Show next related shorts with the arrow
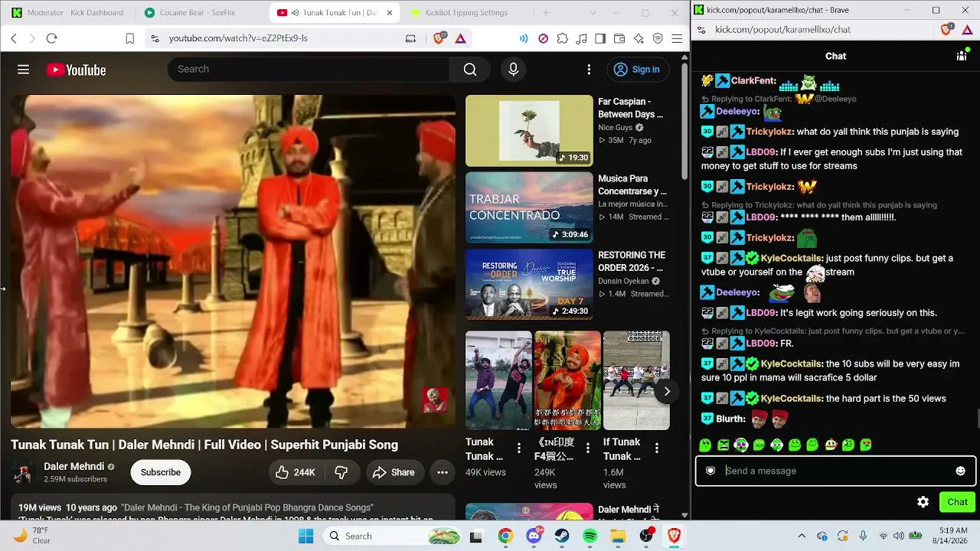This screenshot has height=551, width=980. pyautogui.click(x=667, y=391)
